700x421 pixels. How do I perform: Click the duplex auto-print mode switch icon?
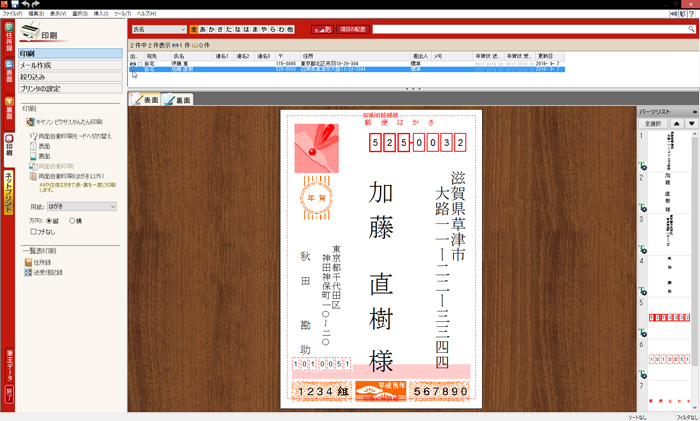point(33,135)
